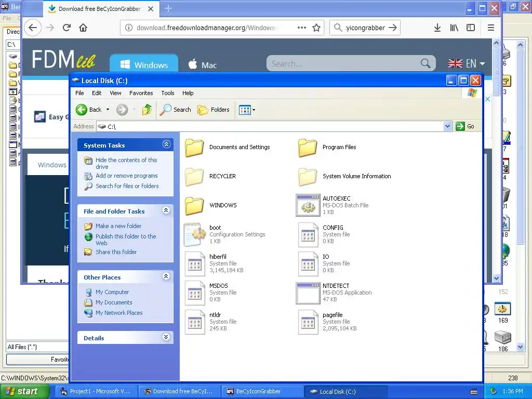Collapse the Other Places panel
This screenshot has width=532, height=399.
(166, 276)
